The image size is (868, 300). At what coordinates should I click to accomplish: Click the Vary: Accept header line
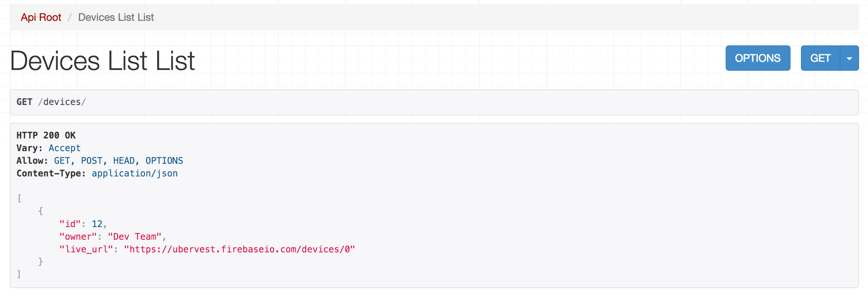[48, 148]
